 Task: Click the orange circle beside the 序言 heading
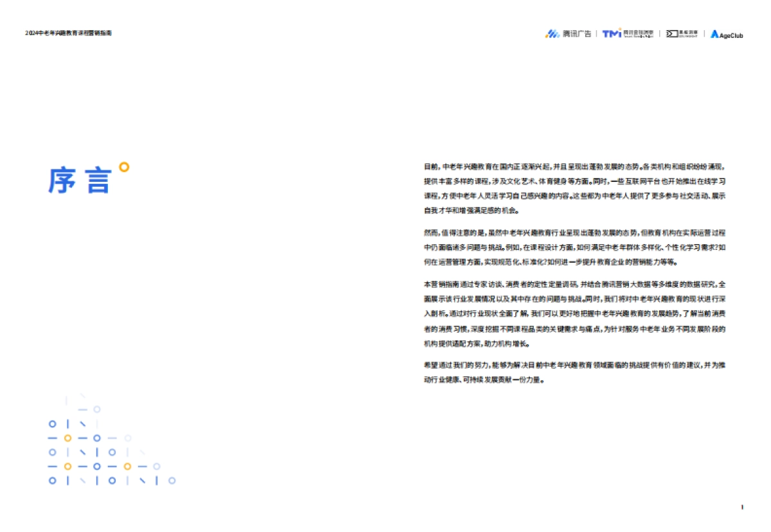[125, 168]
